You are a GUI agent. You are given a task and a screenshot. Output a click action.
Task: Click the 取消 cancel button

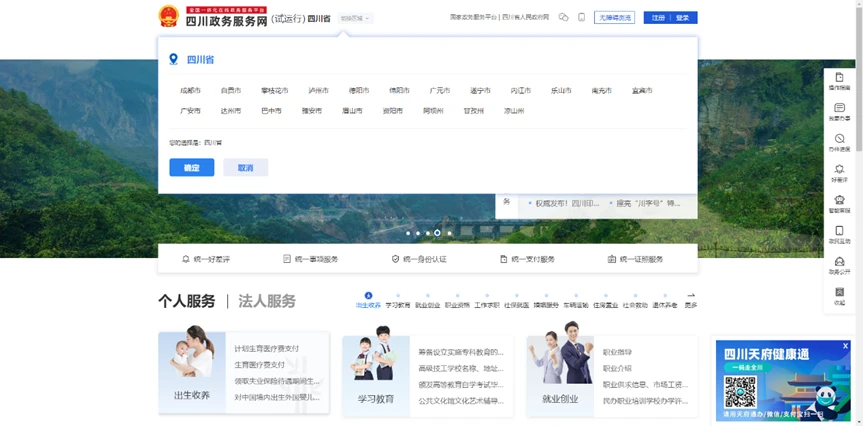[245, 167]
